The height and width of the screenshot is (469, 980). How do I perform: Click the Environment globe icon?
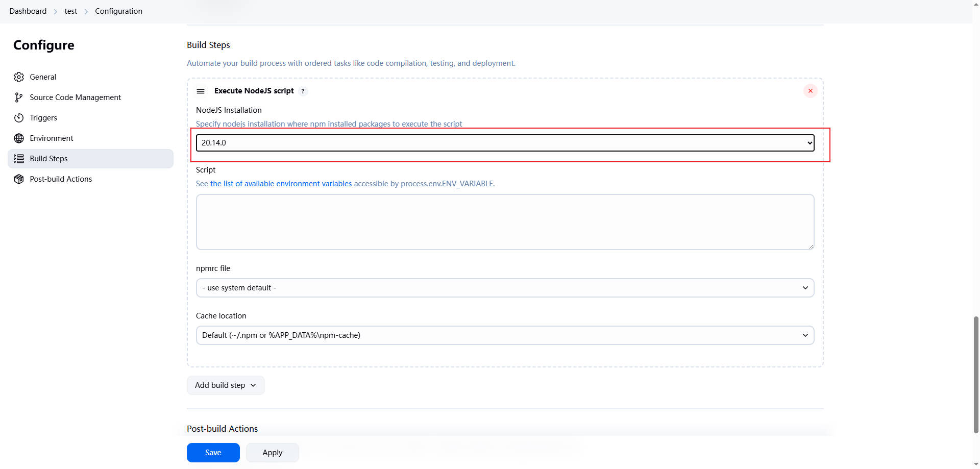19,138
